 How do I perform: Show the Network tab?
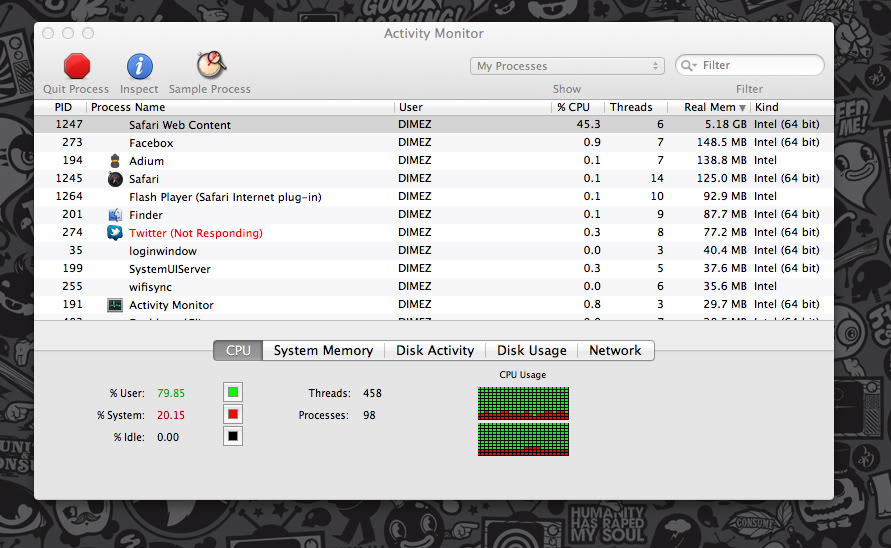(x=615, y=350)
